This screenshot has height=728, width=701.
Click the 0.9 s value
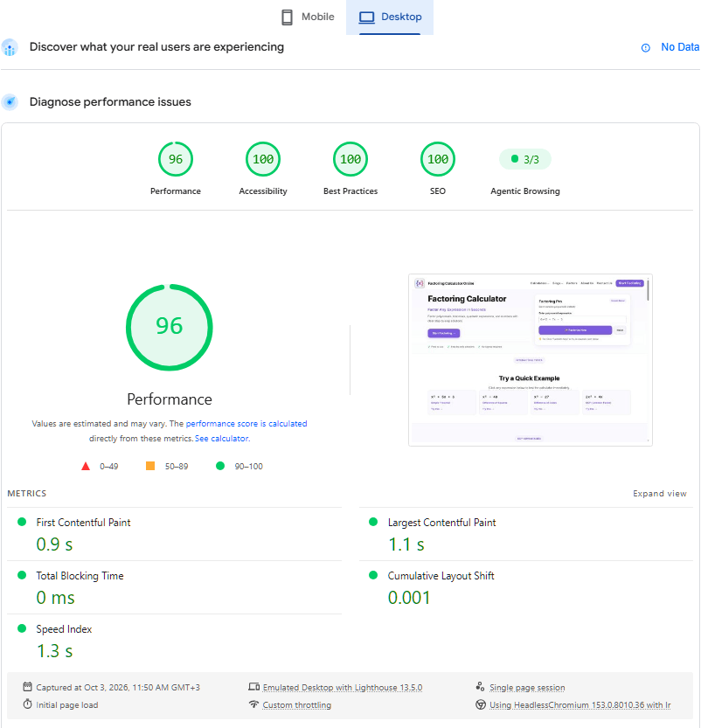(54, 544)
